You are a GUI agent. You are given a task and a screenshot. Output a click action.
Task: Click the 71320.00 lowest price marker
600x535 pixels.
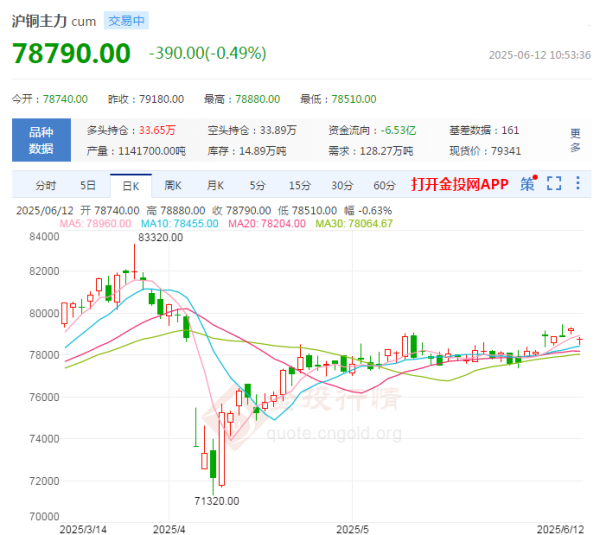click(x=217, y=500)
